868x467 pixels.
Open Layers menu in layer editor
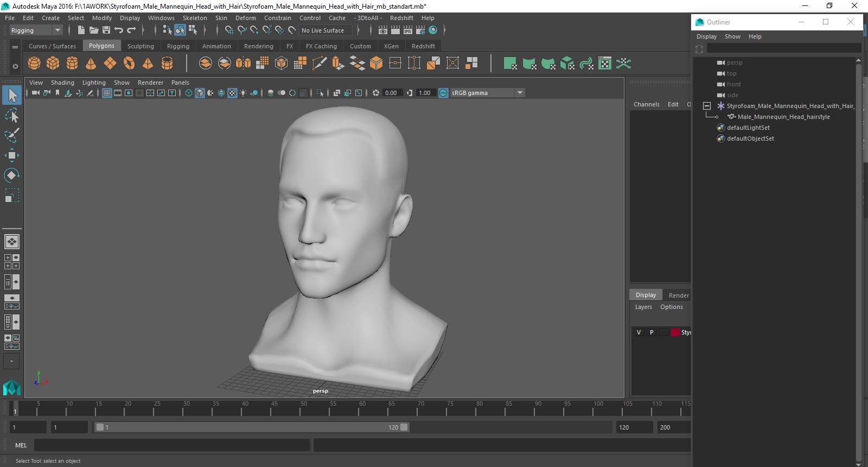[x=643, y=307]
